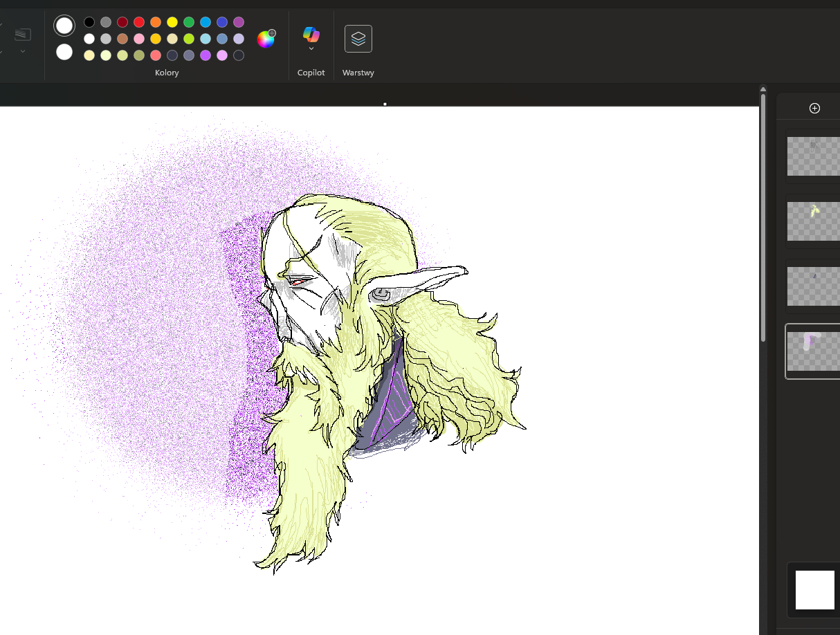Screen dimensions: 840x635
Task: Select the orange color swatch
Action: tap(156, 22)
